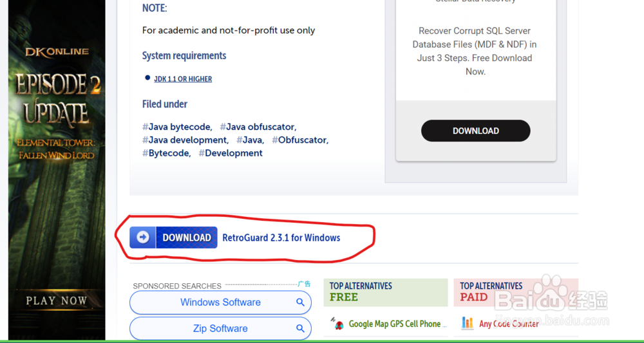The width and height of the screenshot is (644, 343).
Task: Click the Top Alternatives PAID header
Action: tap(516, 292)
